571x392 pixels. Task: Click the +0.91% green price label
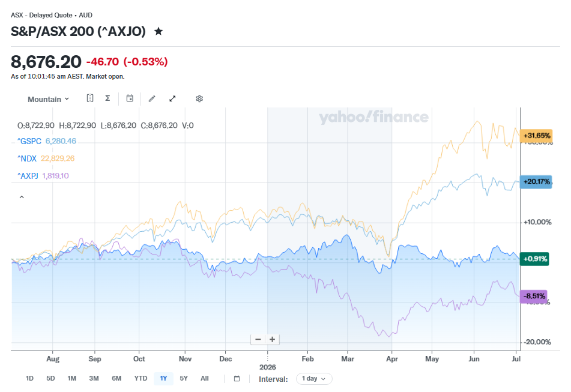[534, 259]
